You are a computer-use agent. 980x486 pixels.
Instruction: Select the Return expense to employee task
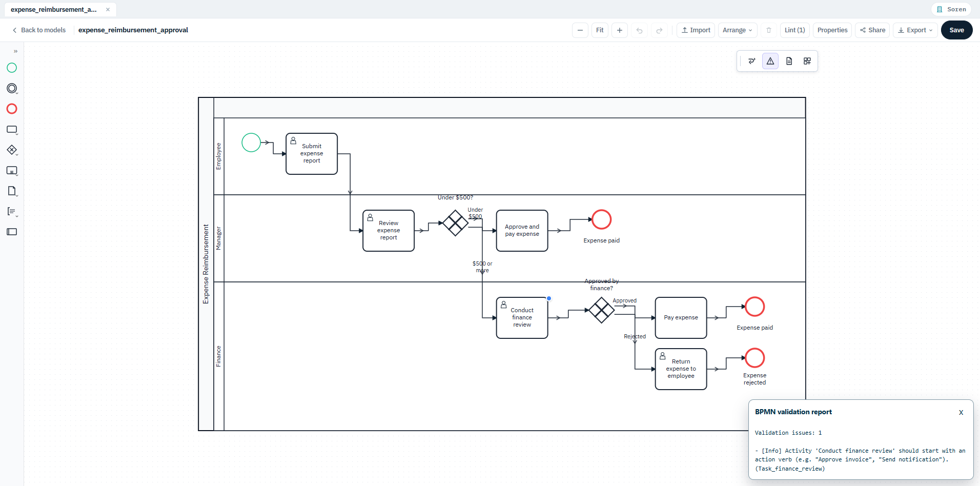(x=681, y=369)
